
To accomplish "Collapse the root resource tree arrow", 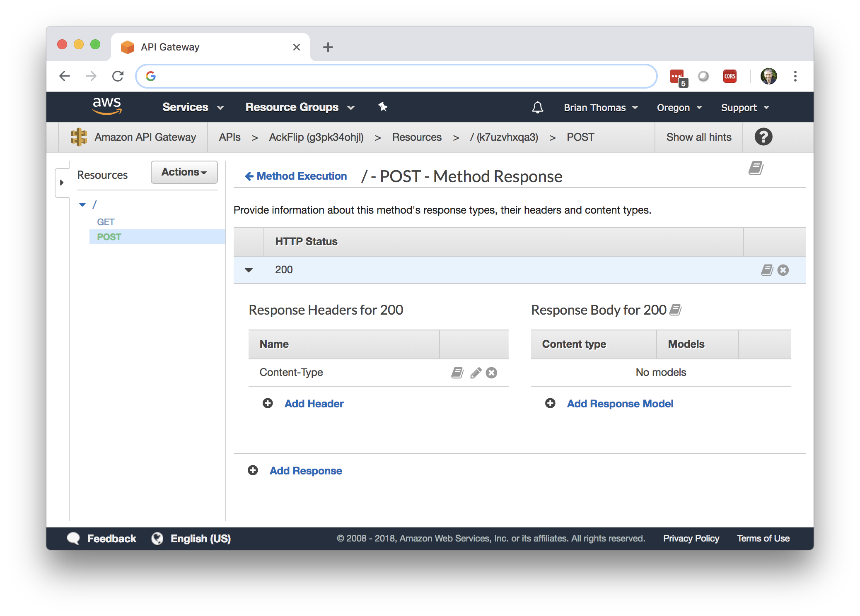I will coord(82,205).
